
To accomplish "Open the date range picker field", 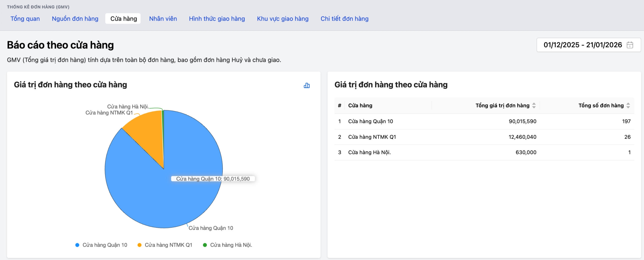I will tap(582, 45).
